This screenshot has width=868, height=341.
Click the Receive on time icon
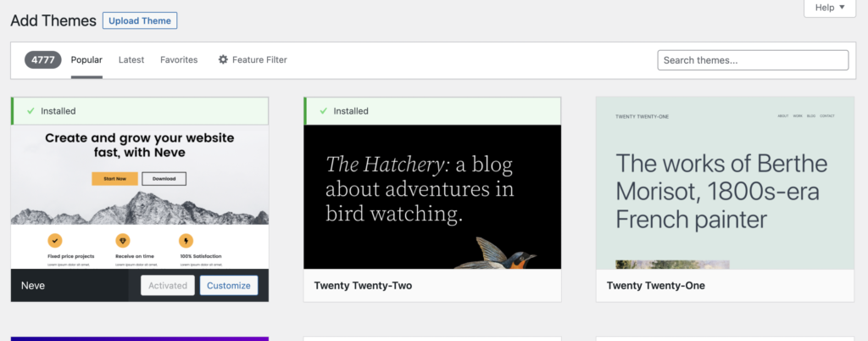coord(122,241)
